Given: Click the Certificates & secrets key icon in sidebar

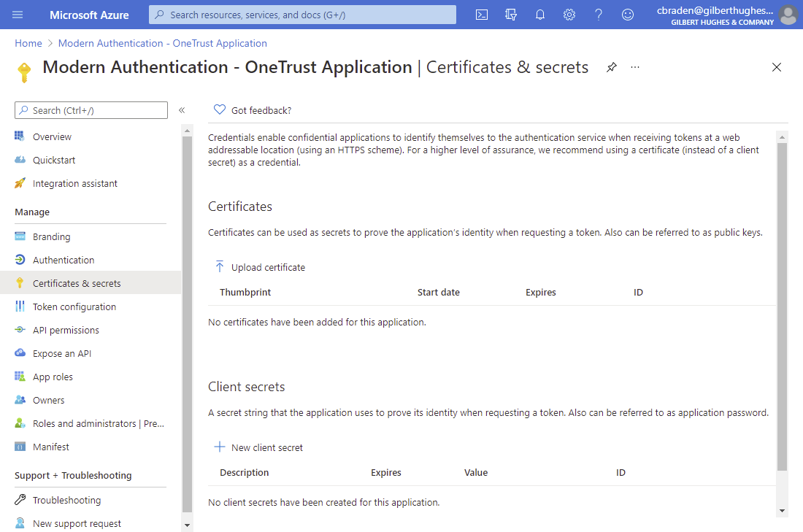Looking at the screenshot, I should coord(20,282).
